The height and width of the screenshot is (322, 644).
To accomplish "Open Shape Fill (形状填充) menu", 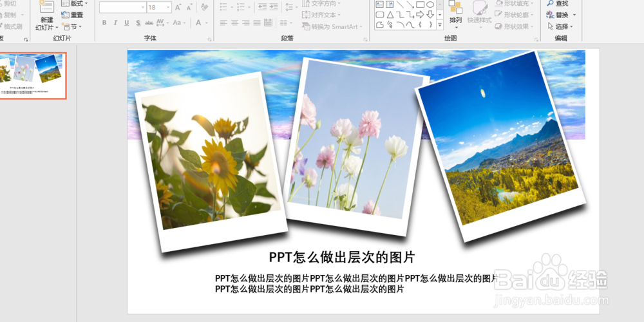I will pyautogui.click(x=515, y=3).
